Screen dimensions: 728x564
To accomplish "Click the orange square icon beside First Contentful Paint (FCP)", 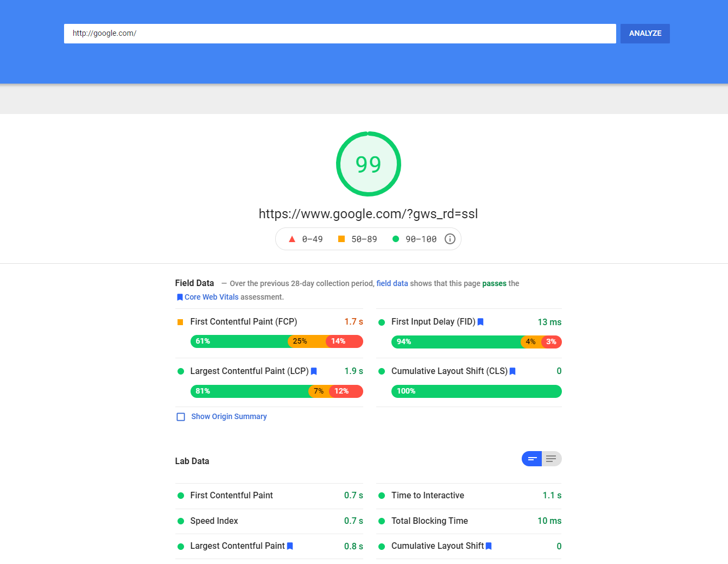I will point(180,322).
